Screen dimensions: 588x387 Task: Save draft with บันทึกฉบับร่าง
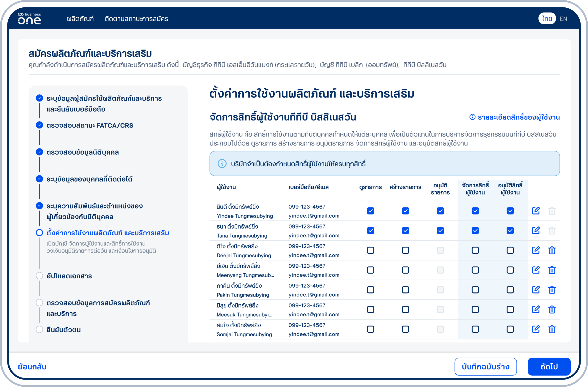486,367
